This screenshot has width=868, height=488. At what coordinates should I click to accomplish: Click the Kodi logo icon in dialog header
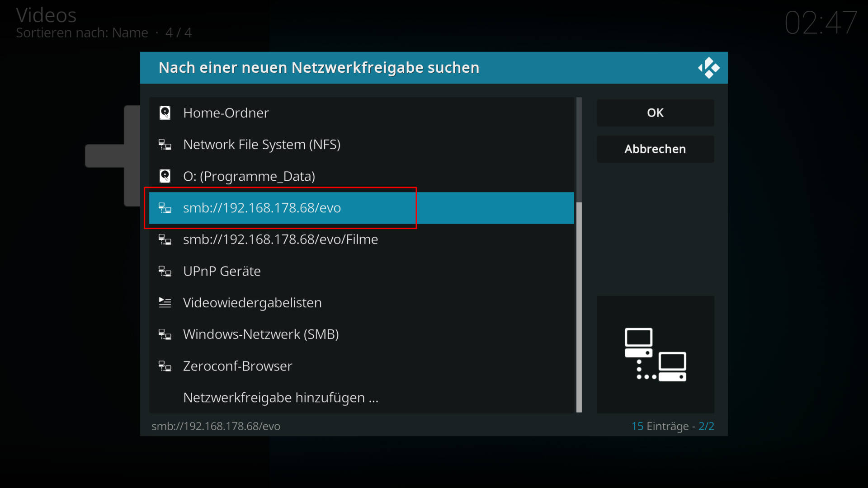(708, 68)
